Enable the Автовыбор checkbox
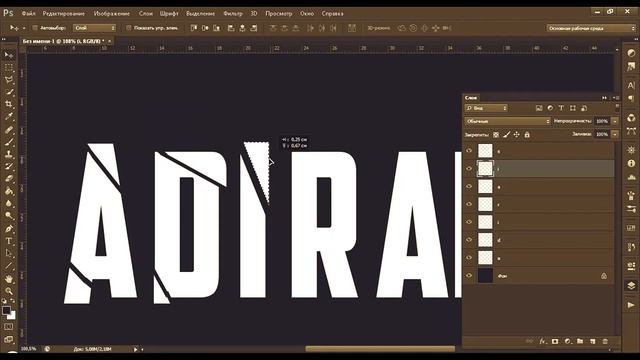 pyautogui.click(x=35, y=28)
